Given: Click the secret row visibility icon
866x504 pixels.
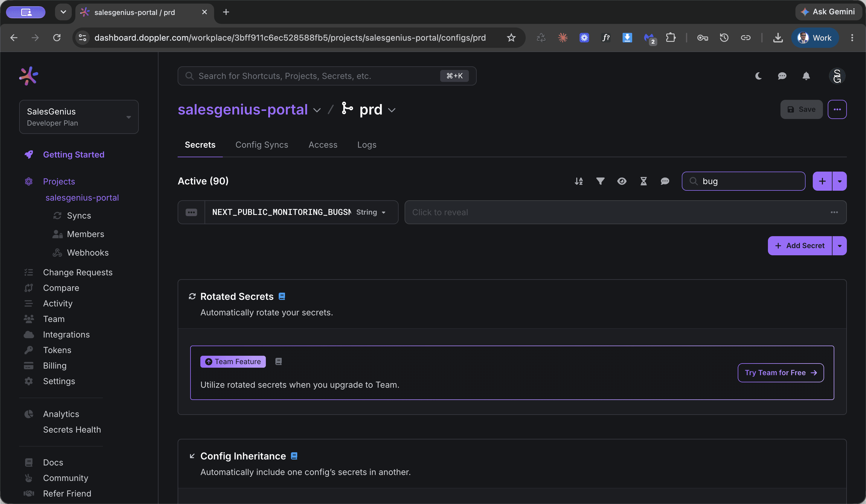Looking at the screenshot, I should pos(191,212).
